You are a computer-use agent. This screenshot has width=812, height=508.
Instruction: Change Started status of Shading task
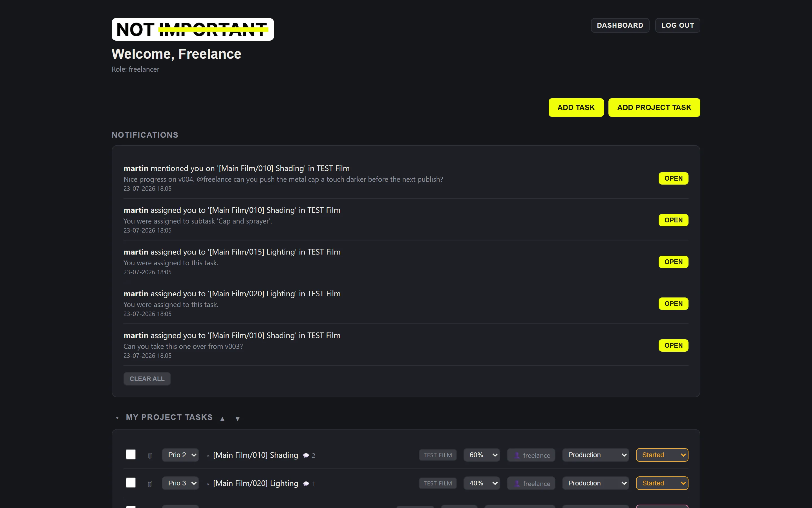click(662, 455)
